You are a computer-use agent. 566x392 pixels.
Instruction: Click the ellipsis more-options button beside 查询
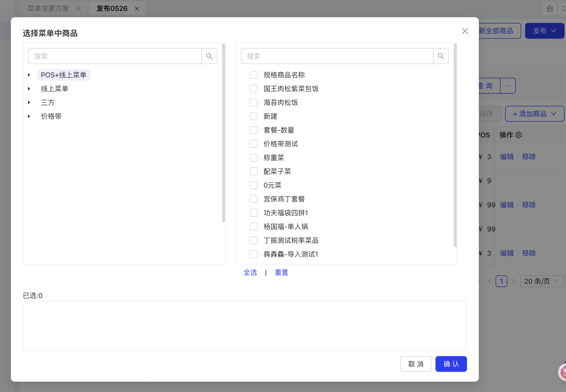click(508, 86)
